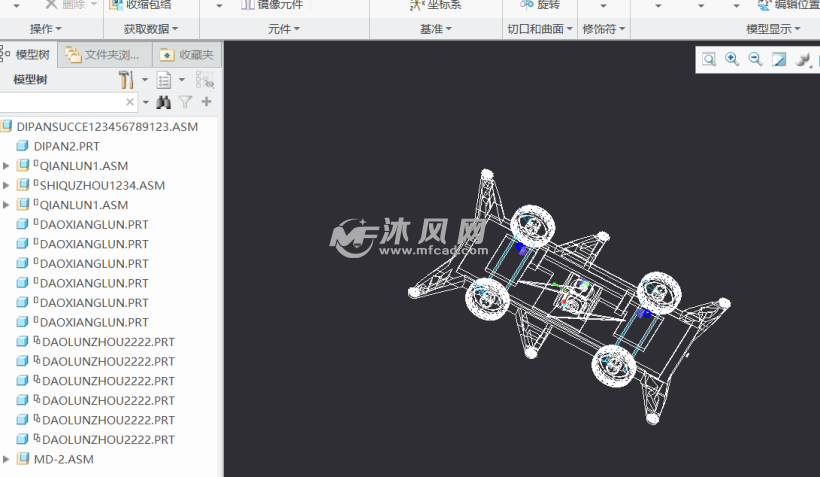The width and height of the screenshot is (820, 477).
Task: Click the Revolve 旋转 tool
Action: tap(540, 5)
